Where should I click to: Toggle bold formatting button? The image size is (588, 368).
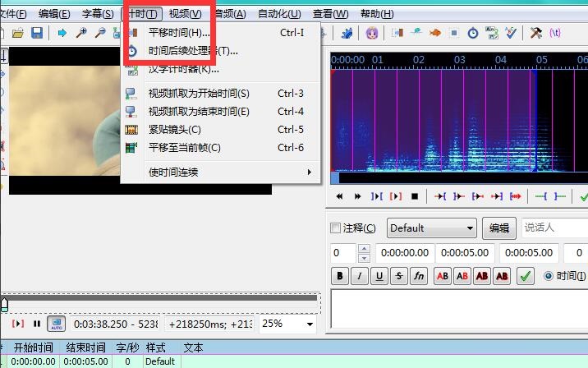pos(340,276)
